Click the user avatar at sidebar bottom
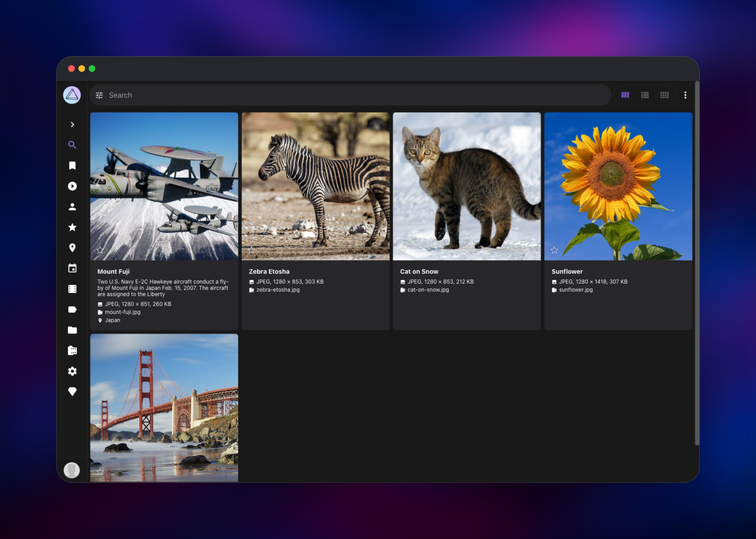The image size is (756, 539). (x=72, y=470)
